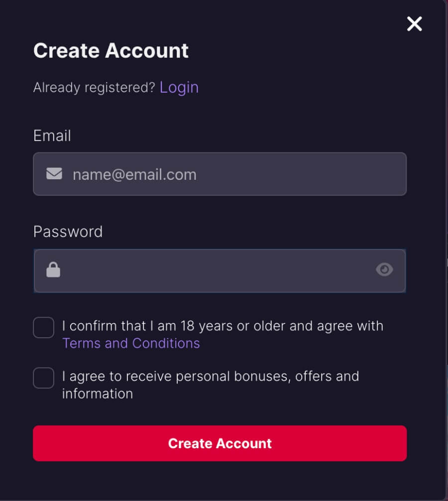
Task: Click the Password field label
Action: [x=68, y=232]
